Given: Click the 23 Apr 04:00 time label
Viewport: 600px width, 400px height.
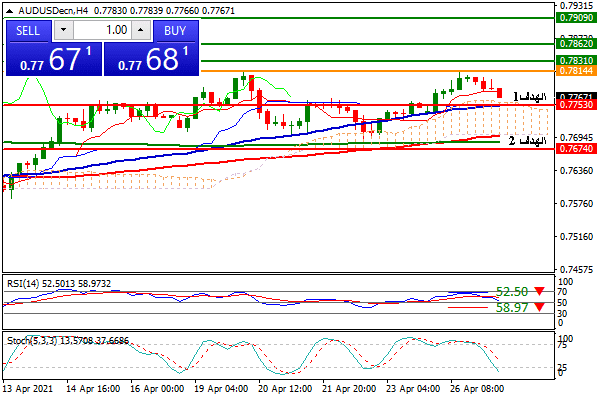Looking at the screenshot, I should click(413, 389).
